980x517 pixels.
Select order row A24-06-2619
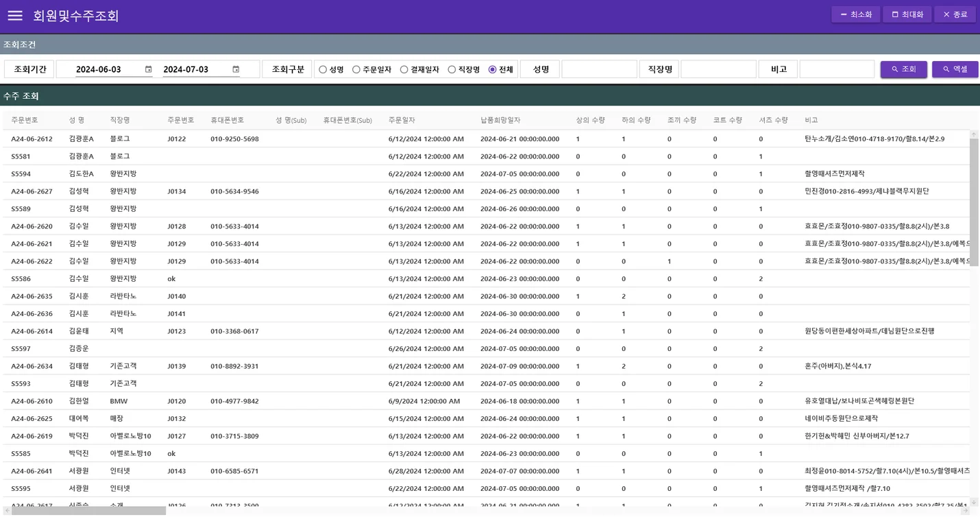point(486,436)
